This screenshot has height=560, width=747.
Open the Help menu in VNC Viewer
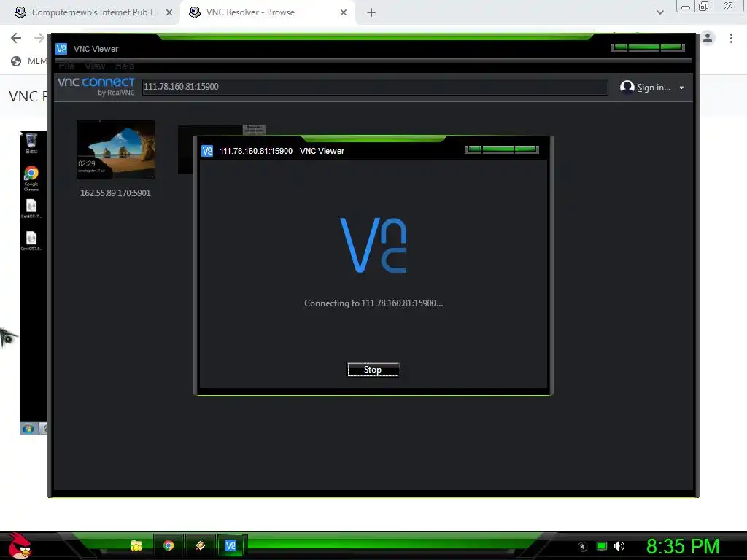tap(124, 66)
